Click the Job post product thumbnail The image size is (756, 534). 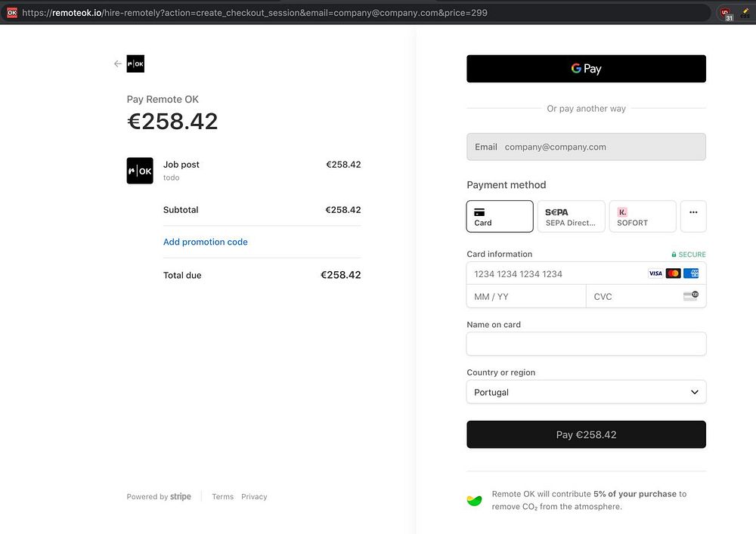pyautogui.click(x=140, y=171)
